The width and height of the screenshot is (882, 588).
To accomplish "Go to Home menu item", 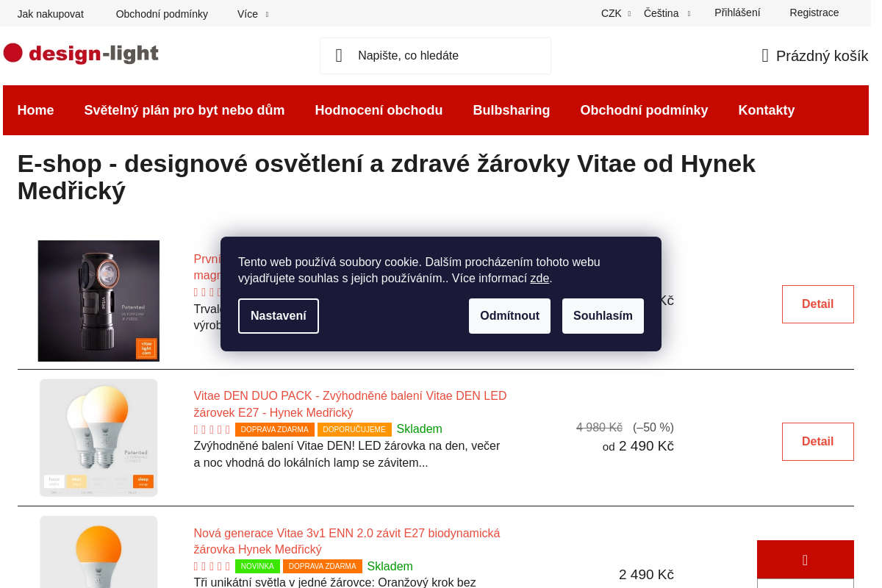I will point(36,110).
